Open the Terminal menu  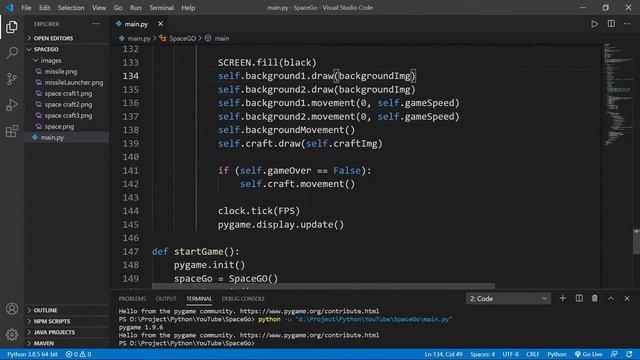coord(161,8)
